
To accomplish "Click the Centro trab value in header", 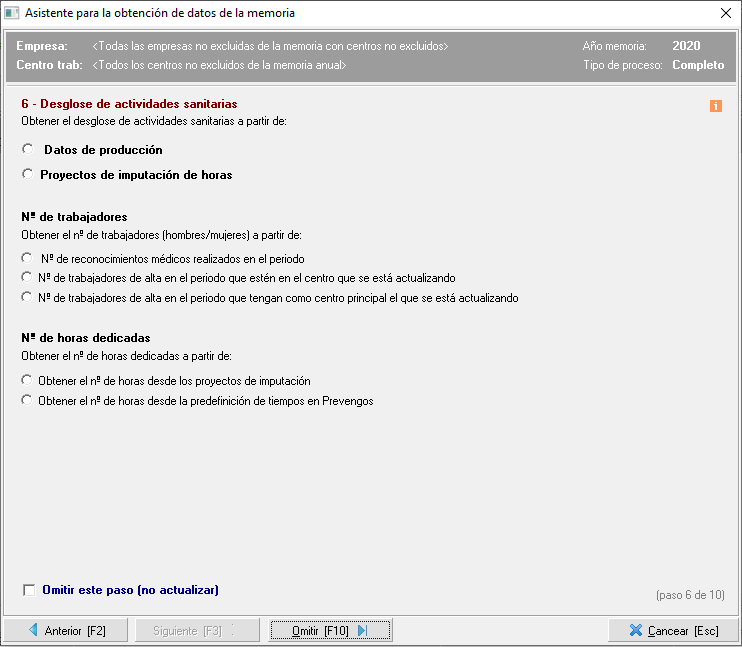I will pos(219,65).
